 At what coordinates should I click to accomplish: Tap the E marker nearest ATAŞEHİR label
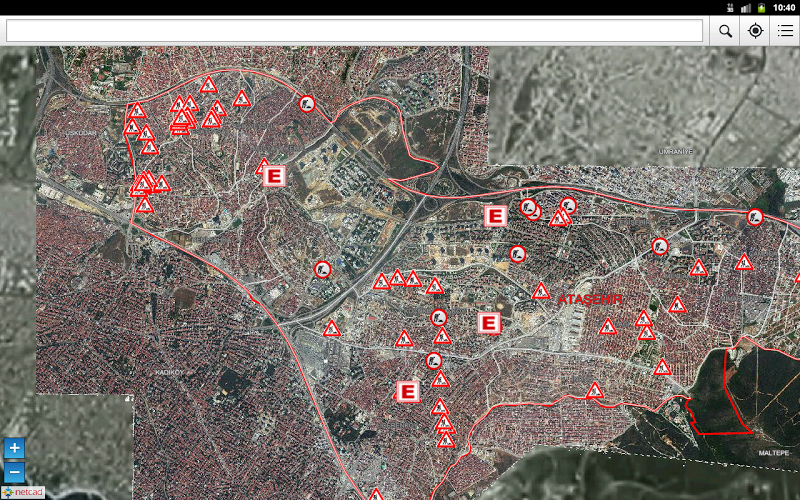tap(489, 323)
